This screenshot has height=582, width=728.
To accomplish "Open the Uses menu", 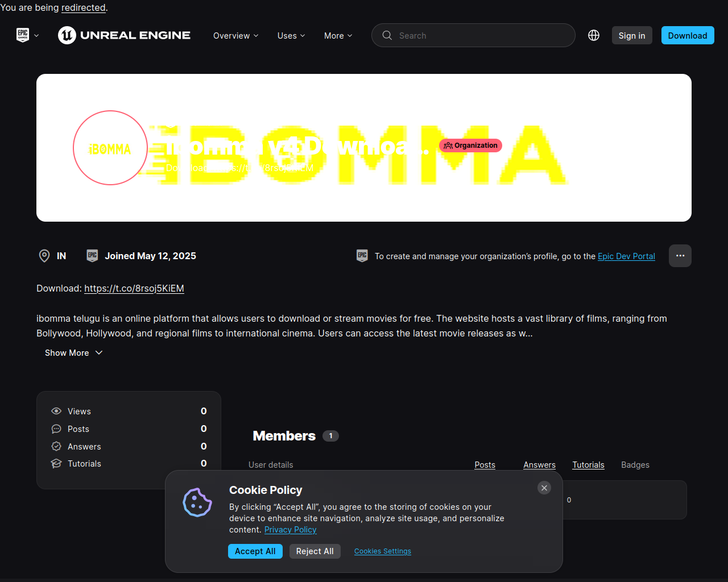I will 291,35.
